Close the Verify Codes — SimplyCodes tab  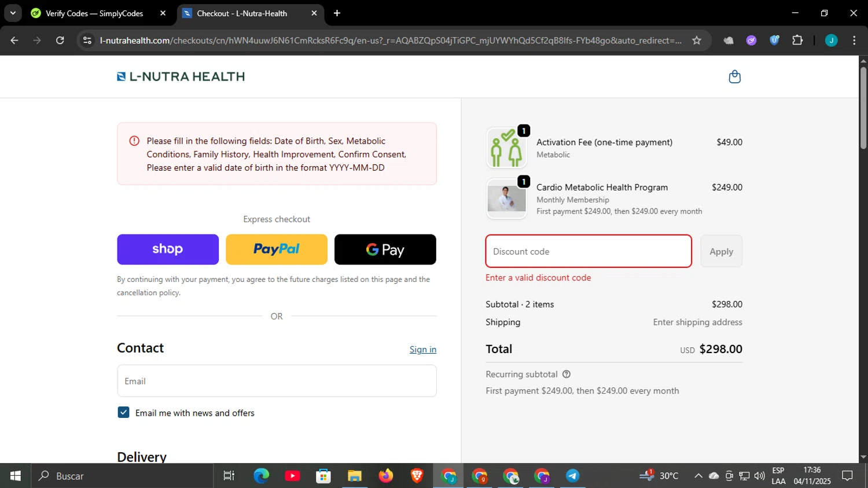[163, 13]
